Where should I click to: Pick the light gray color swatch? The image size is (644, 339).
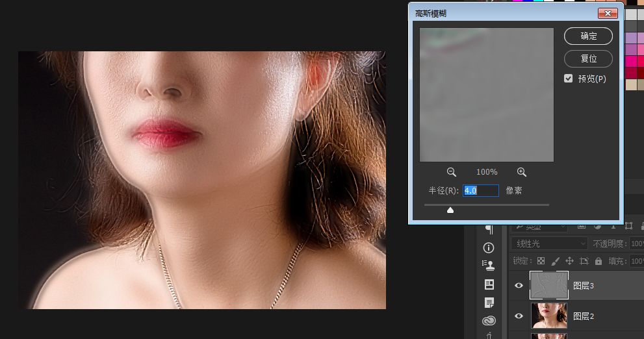(x=631, y=15)
